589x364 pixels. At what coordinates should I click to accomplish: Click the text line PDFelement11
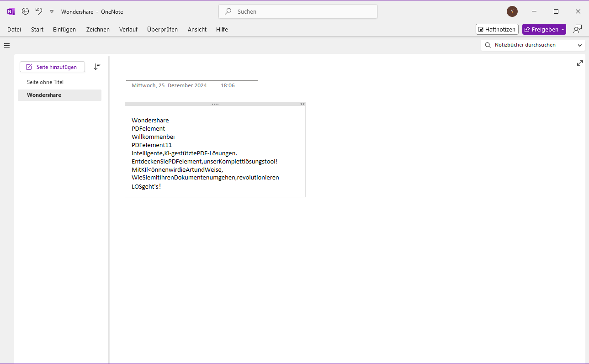(x=152, y=145)
